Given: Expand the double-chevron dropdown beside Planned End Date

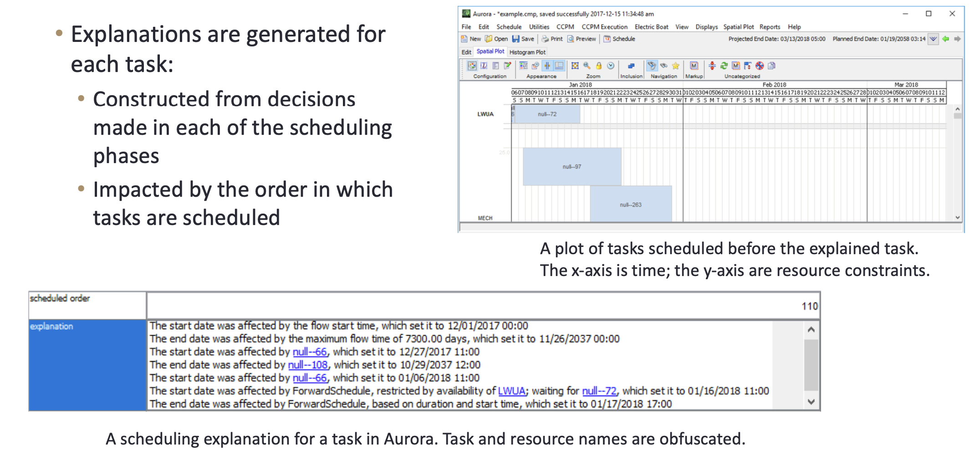Looking at the screenshot, I should (x=933, y=39).
